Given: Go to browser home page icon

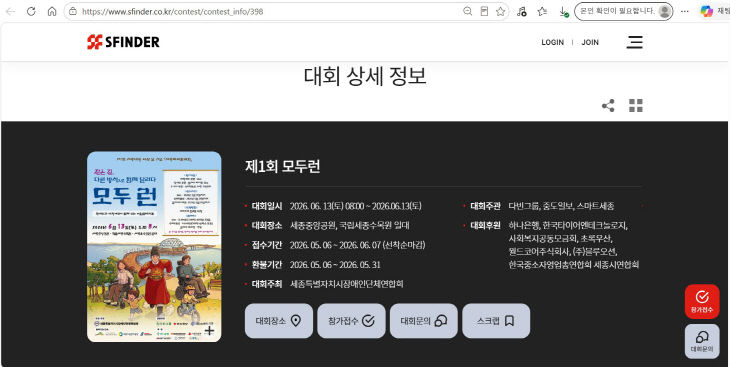Looking at the screenshot, I should (x=52, y=12).
